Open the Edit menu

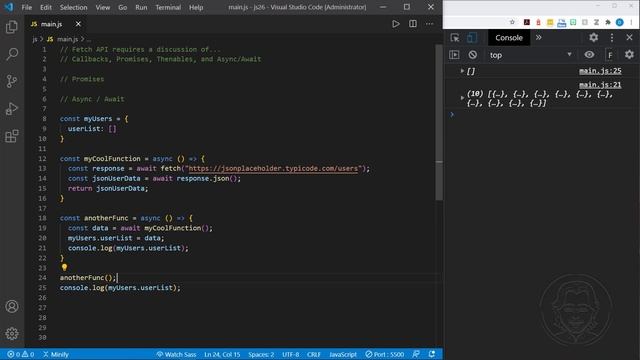[x=46, y=7]
